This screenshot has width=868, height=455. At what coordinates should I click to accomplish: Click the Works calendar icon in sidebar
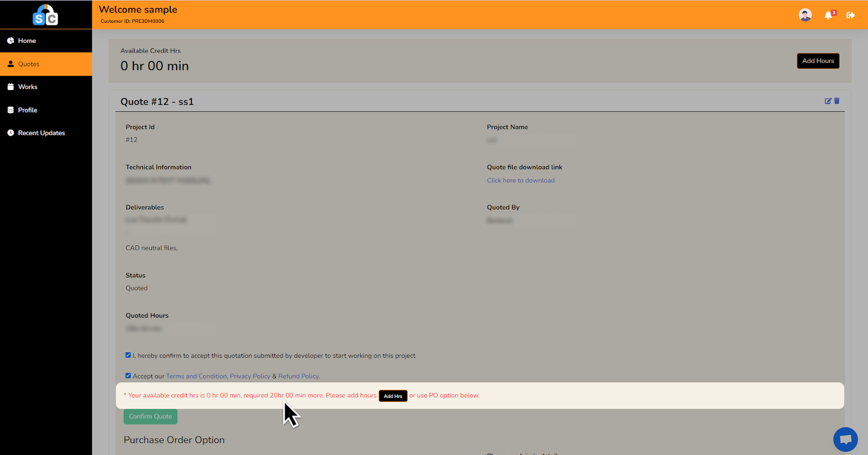point(10,87)
